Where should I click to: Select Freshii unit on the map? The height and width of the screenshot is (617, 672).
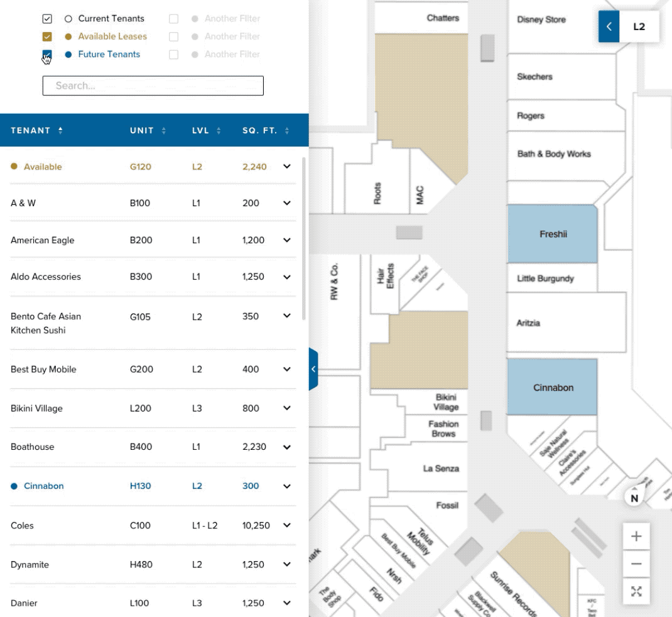tap(553, 234)
